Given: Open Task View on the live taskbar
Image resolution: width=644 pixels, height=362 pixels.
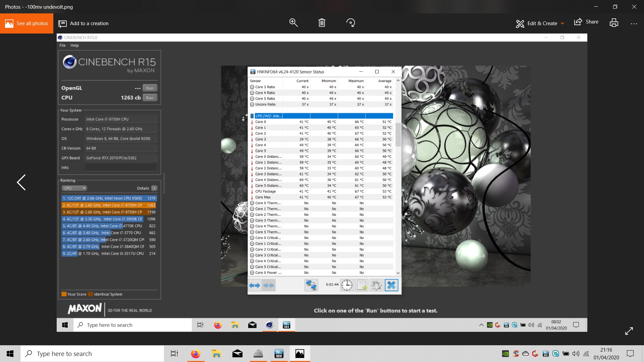Looking at the screenshot, I should [x=174, y=354].
